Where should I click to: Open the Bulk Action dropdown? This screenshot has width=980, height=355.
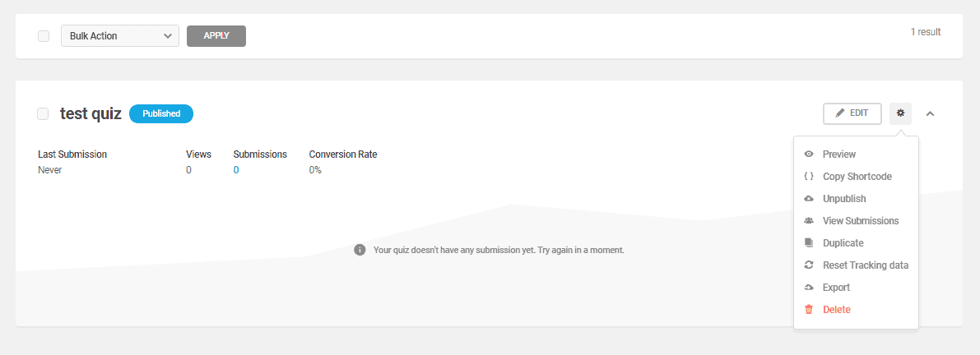coord(120,36)
